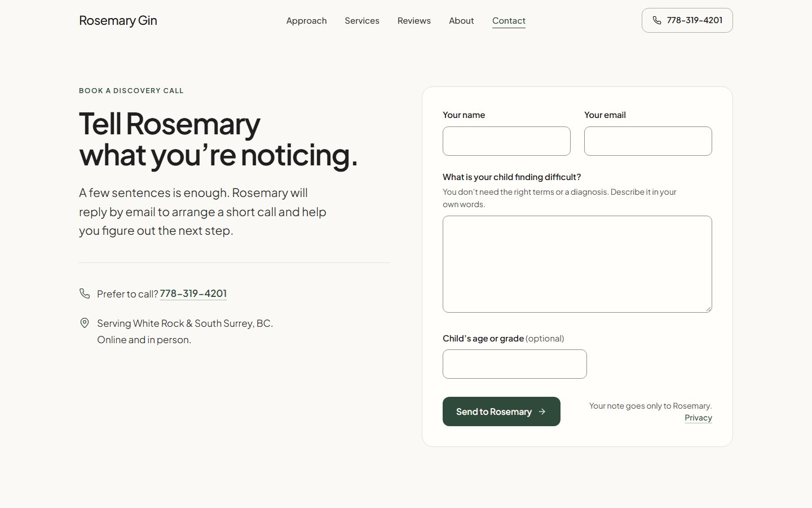Viewport: 812px width, 508px height.
Task: Focus the Your name field
Action: (506, 141)
